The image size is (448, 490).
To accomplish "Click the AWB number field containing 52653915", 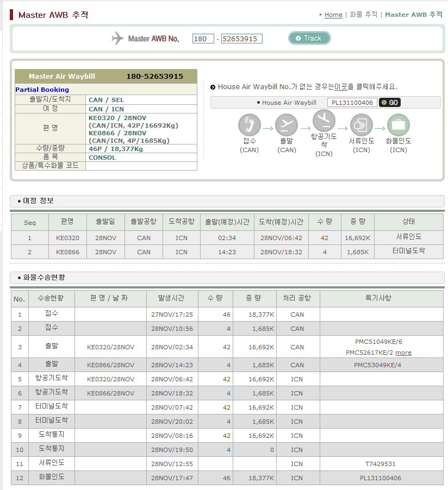I will (241, 39).
